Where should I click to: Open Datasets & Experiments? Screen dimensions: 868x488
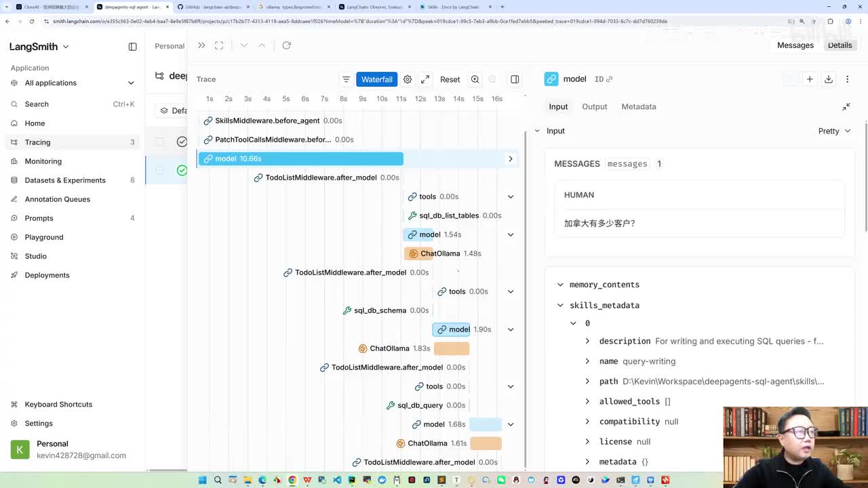(73, 180)
